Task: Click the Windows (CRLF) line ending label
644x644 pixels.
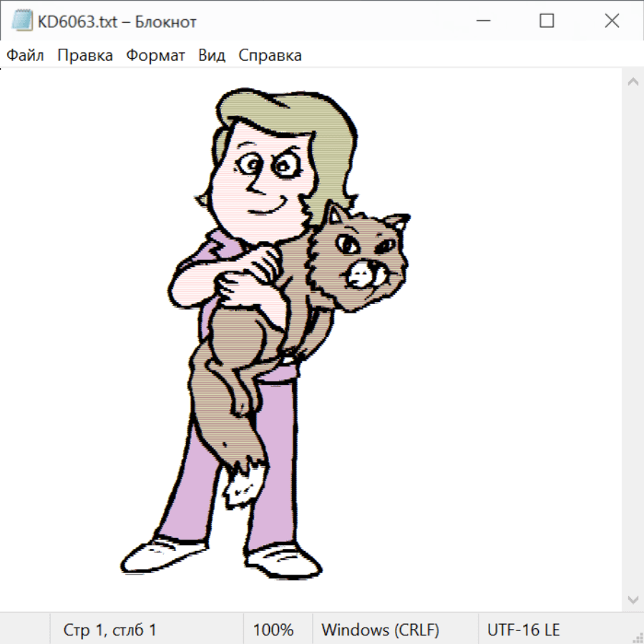Action: [x=380, y=630]
